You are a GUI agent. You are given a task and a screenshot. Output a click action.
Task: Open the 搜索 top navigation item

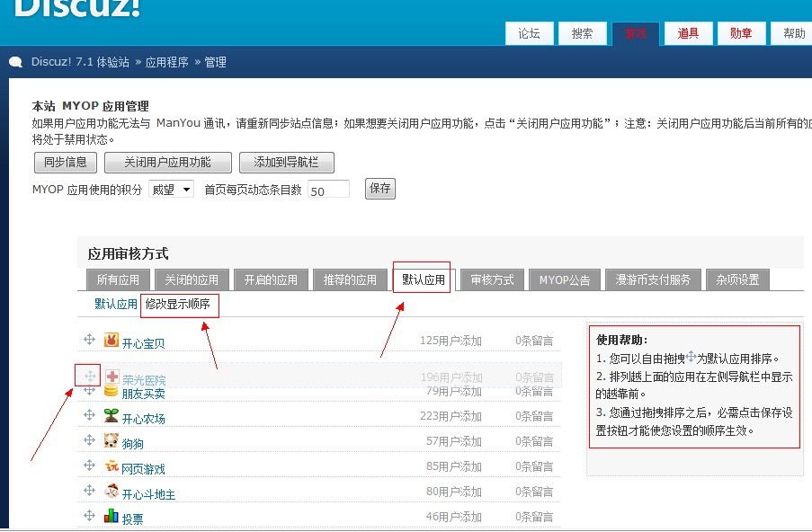(582, 33)
